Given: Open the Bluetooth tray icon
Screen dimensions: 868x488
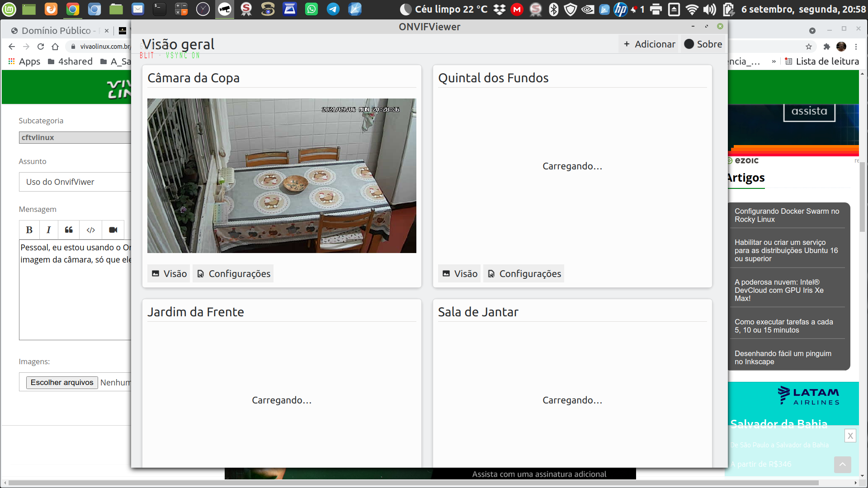Looking at the screenshot, I should click(x=553, y=9).
